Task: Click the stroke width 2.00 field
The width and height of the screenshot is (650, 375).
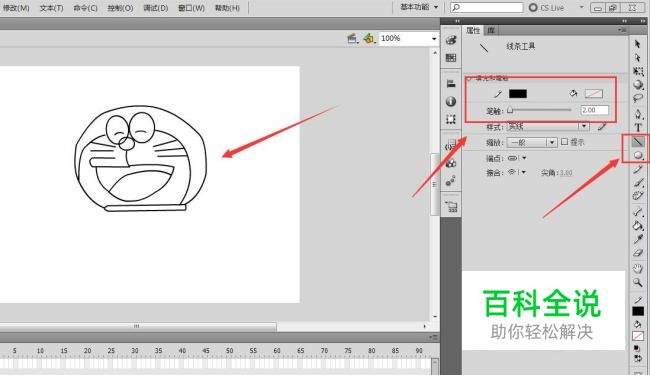Action: tap(594, 110)
